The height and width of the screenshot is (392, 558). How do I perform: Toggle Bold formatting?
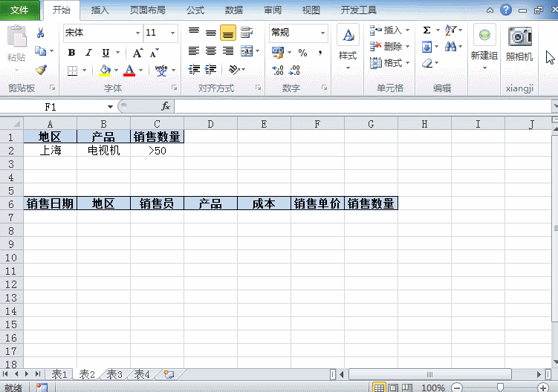click(71, 53)
